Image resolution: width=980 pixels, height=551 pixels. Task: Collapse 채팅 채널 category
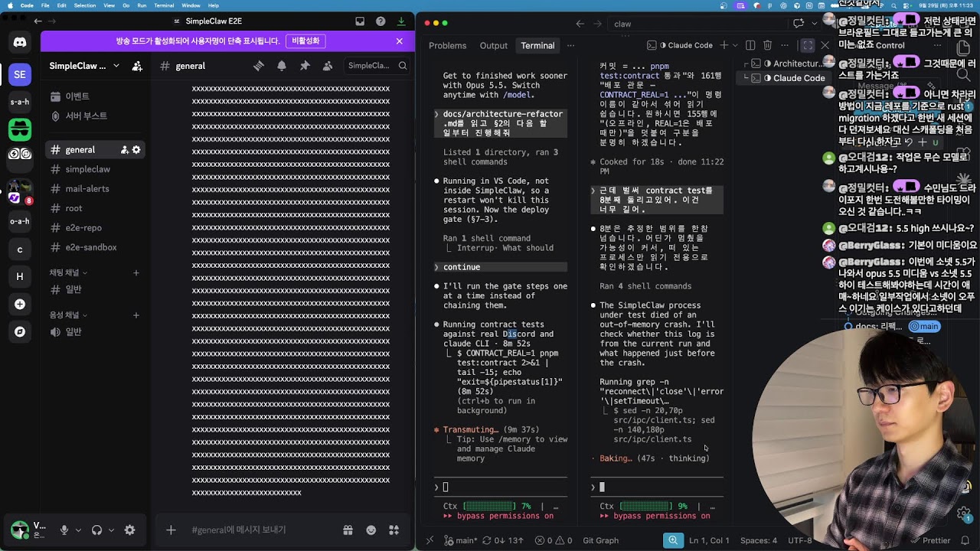click(69, 272)
